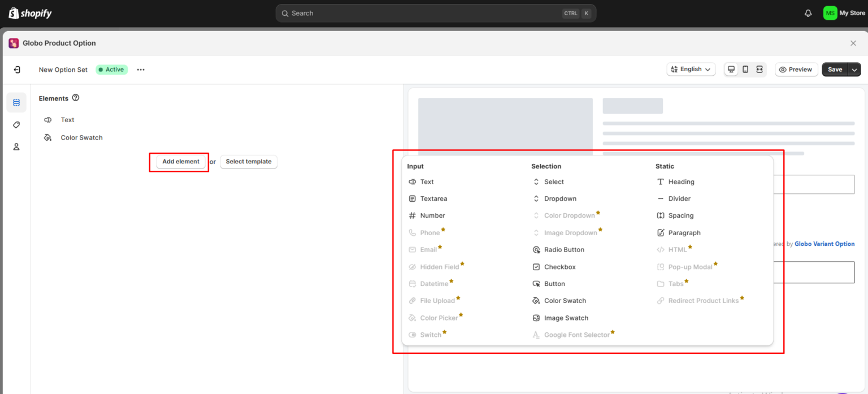Select the elements panel icon in left sidebar
This screenshot has height=394, width=868.
click(16, 102)
